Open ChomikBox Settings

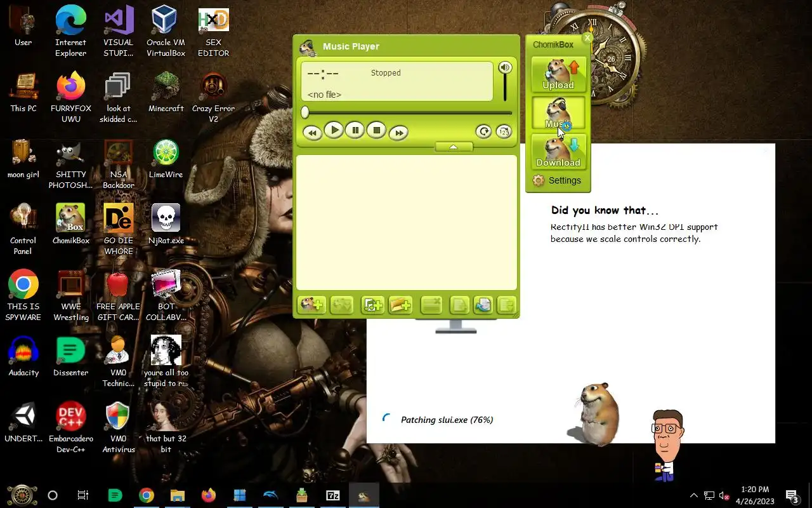[557, 180]
